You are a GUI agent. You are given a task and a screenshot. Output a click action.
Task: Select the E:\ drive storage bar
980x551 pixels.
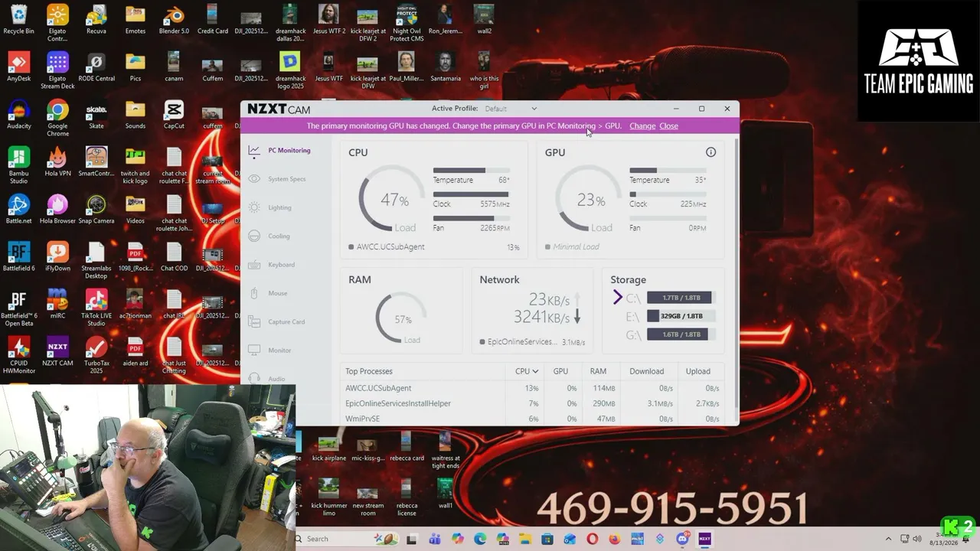pyautogui.click(x=681, y=316)
